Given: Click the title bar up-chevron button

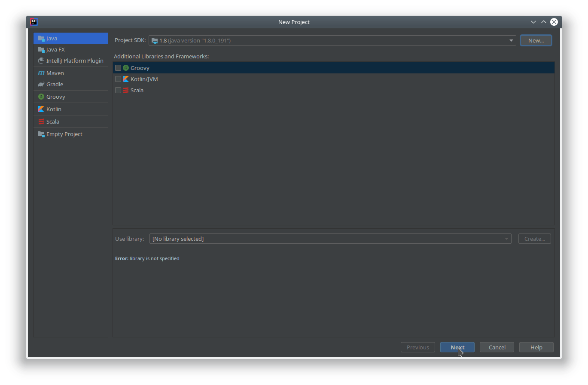Looking at the screenshot, I should pos(544,22).
